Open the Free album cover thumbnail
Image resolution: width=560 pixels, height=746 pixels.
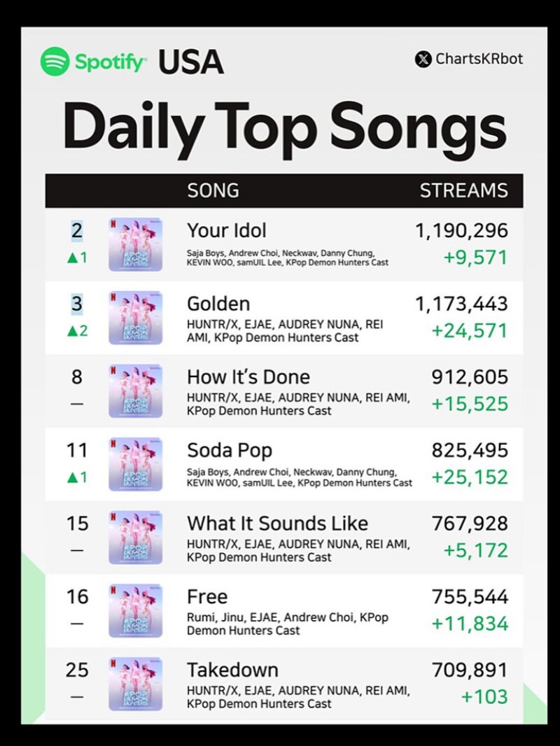[x=136, y=611]
